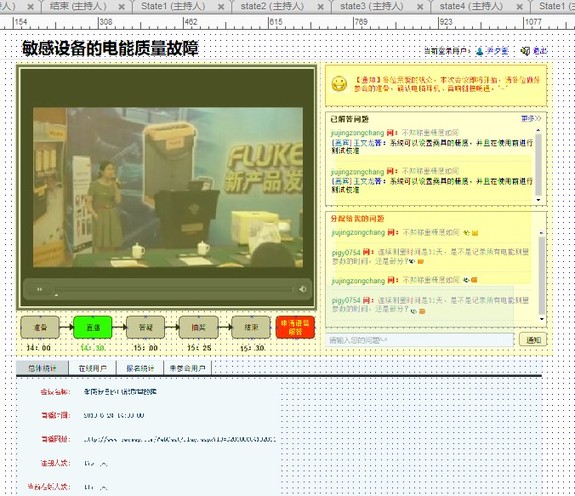Click the blue logout link text
The image size is (575, 496).
[x=540, y=51]
